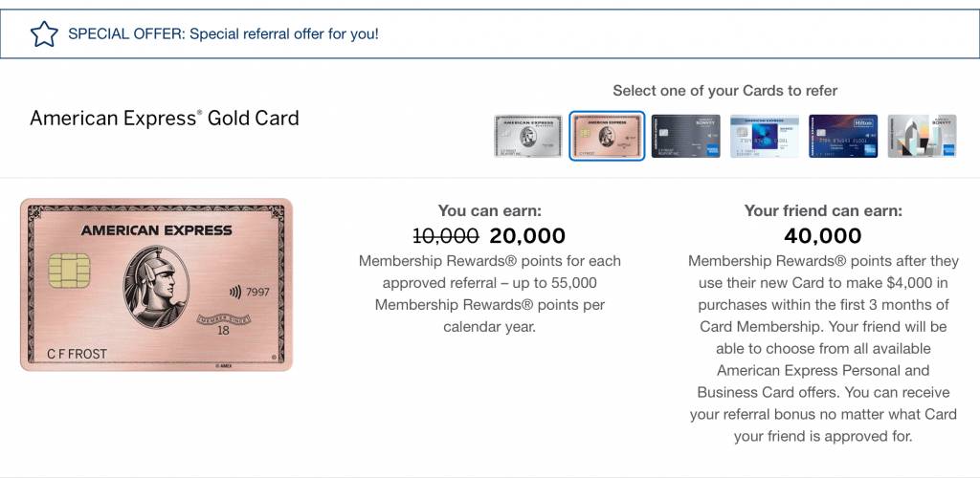Select the rose gold Gold Card thumbnail

(606, 136)
